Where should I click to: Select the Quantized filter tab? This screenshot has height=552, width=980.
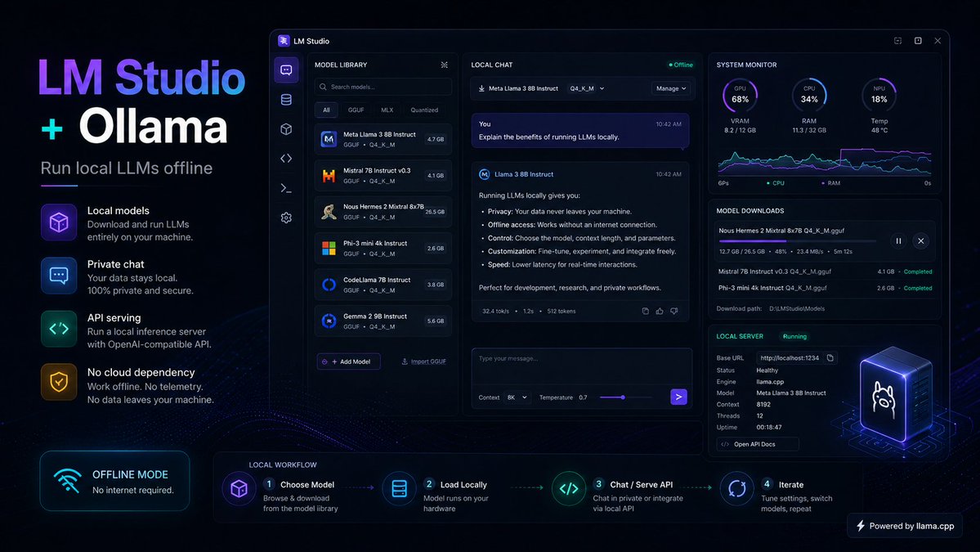(x=424, y=110)
